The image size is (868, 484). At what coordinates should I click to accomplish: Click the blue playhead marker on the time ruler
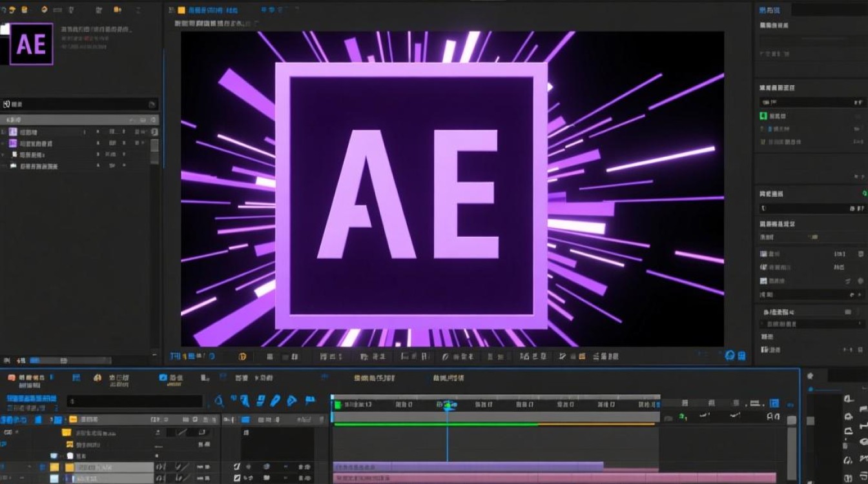tap(447, 405)
